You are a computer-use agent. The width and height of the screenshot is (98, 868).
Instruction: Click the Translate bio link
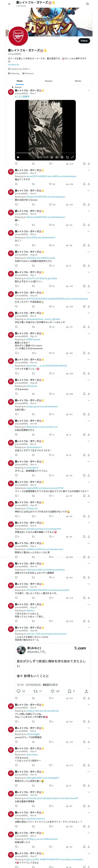14,65
